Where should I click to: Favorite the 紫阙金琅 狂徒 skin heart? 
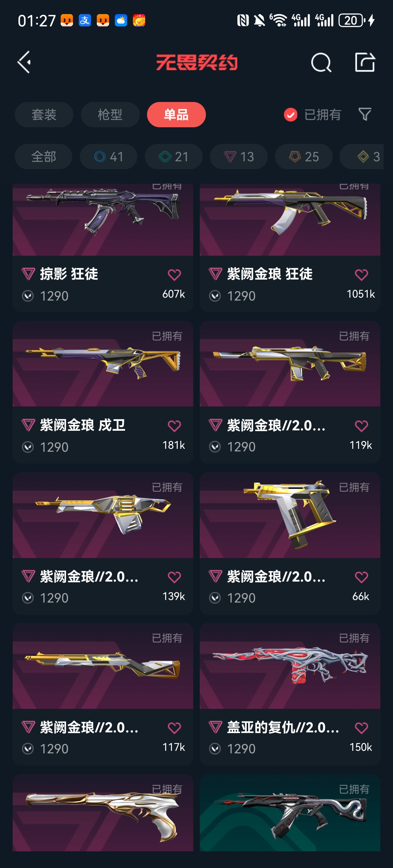[361, 275]
